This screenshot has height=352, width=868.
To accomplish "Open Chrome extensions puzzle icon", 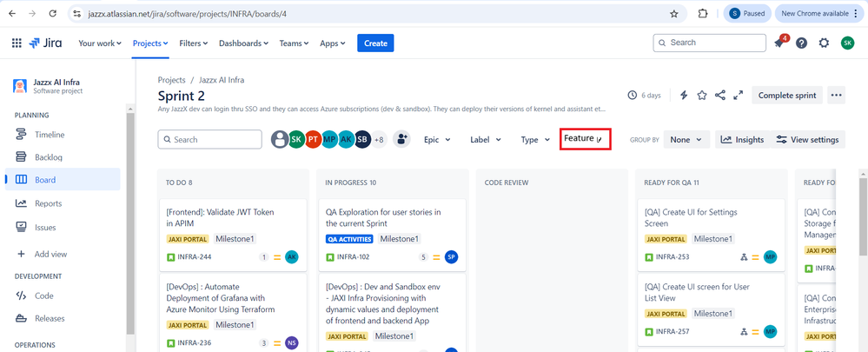I will pyautogui.click(x=703, y=14).
